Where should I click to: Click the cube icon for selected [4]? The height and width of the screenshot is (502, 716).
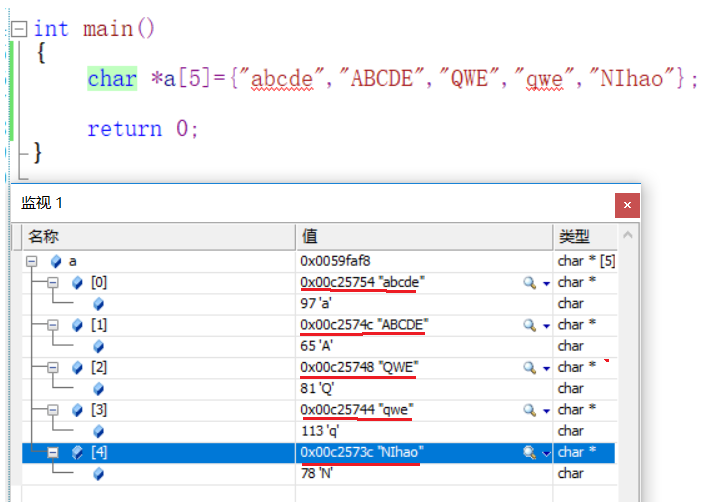78,453
